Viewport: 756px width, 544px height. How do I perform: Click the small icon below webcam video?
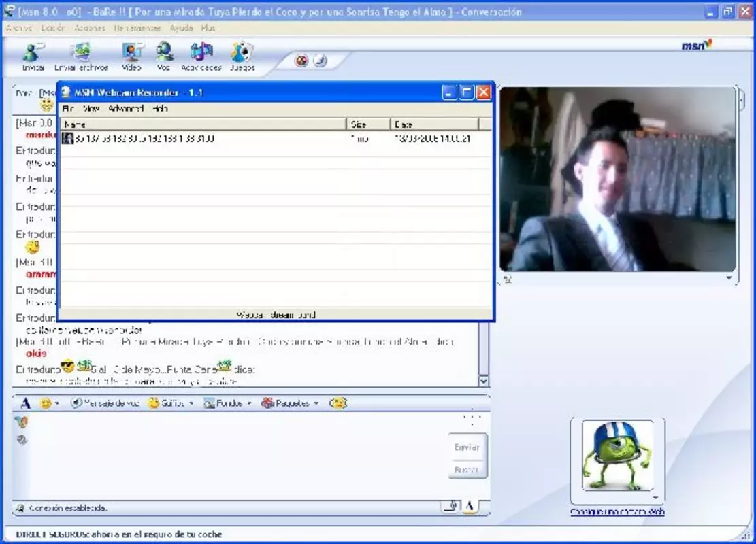point(507,279)
